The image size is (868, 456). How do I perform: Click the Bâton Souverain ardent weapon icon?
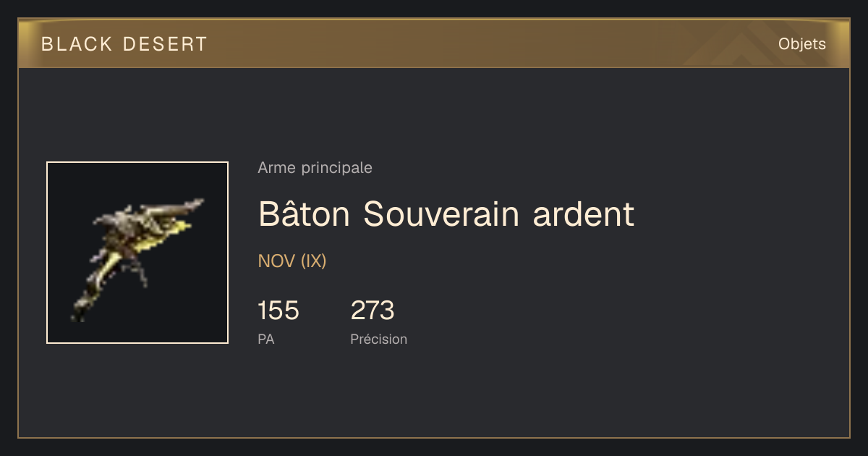pos(137,253)
